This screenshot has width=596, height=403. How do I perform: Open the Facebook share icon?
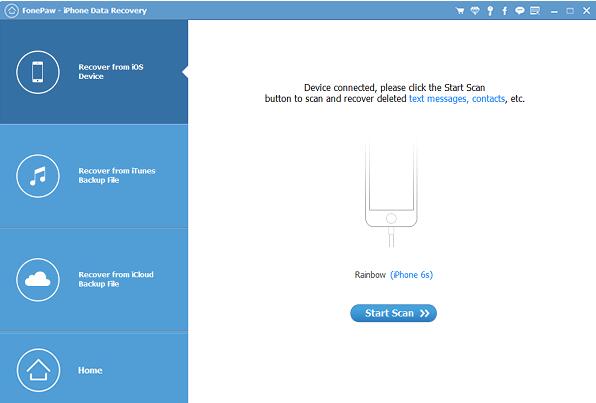coord(505,11)
